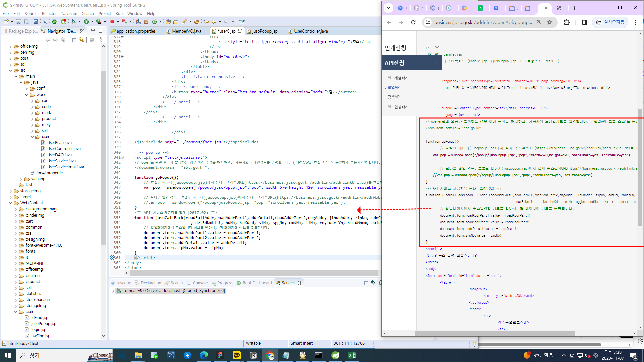
Task: Click the 팝업API sidebar link
Action: (394, 87)
